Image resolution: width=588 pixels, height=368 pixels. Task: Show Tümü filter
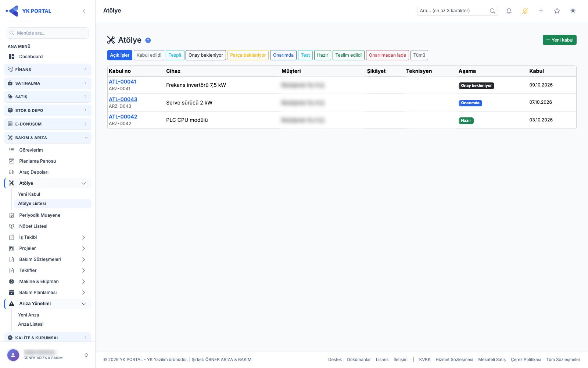click(419, 55)
